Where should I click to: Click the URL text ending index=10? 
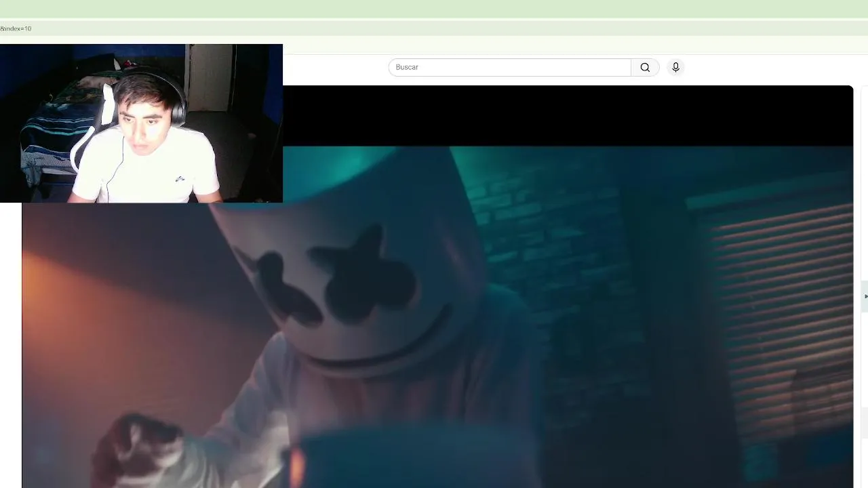click(x=16, y=28)
